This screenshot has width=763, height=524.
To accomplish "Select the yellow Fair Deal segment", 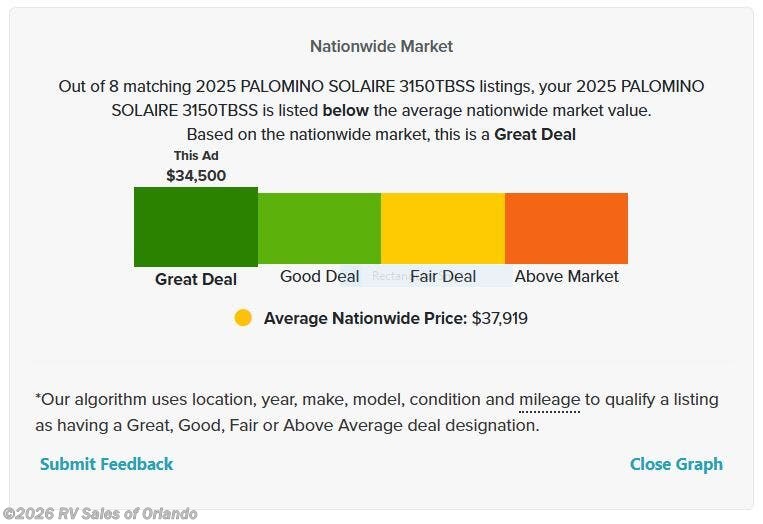I will click(443, 228).
